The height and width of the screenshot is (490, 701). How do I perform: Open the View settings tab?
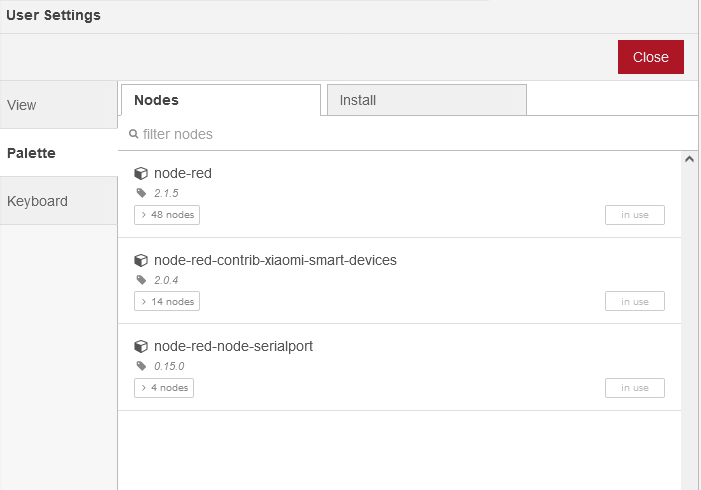(59, 105)
